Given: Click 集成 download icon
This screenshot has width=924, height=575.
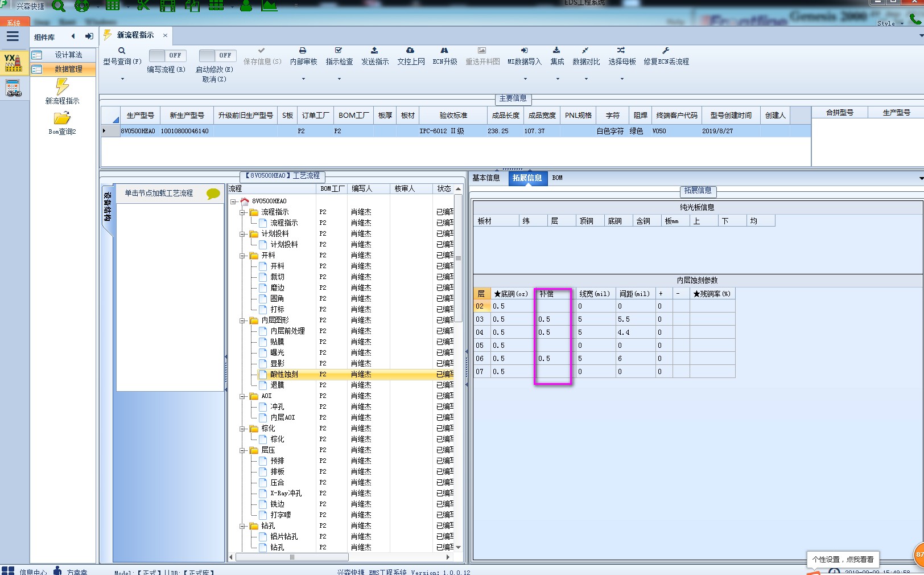Looking at the screenshot, I should pos(556,51).
